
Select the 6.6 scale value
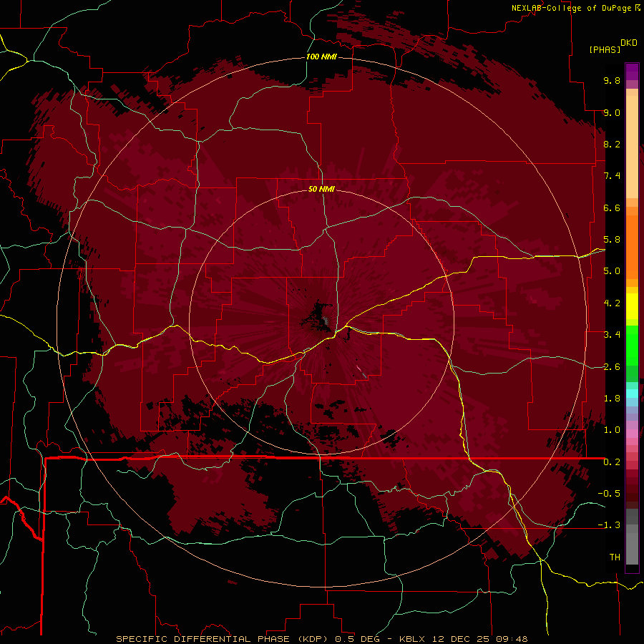pos(612,208)
